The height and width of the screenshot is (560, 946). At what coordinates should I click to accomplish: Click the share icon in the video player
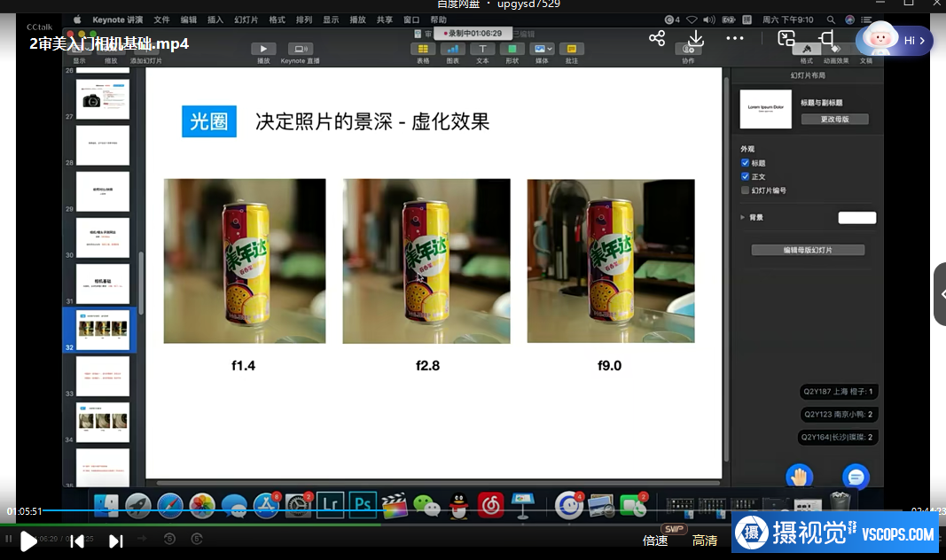pos(657,38)
